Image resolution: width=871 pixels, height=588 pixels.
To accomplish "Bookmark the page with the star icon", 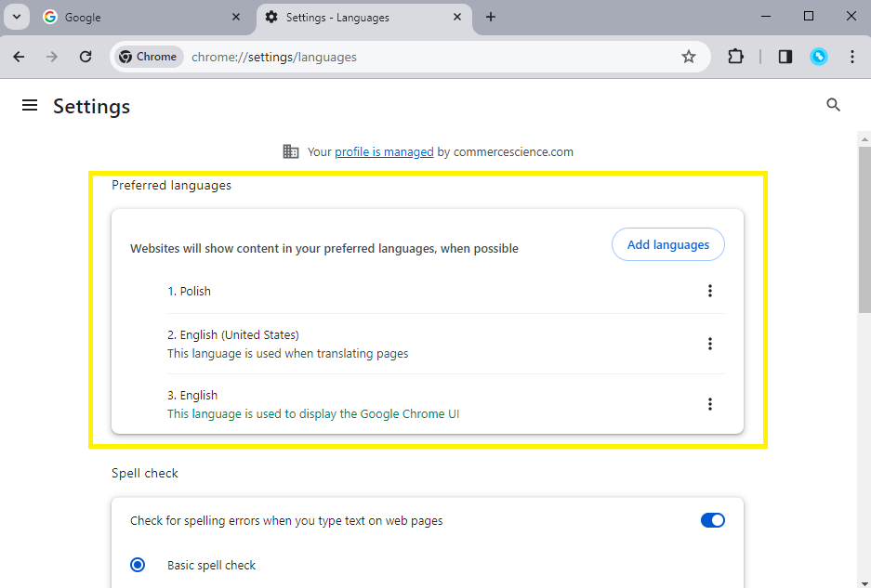I will [689, 57].
